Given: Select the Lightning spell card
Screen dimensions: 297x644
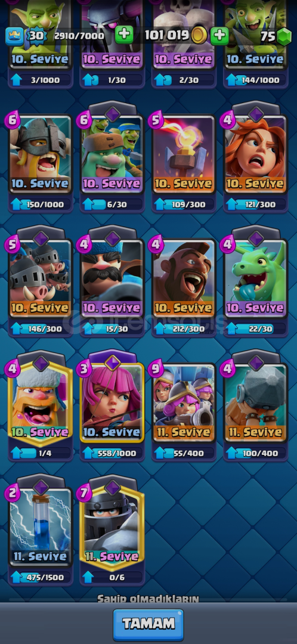Looking at the screenshot, I should coord(41,527).
